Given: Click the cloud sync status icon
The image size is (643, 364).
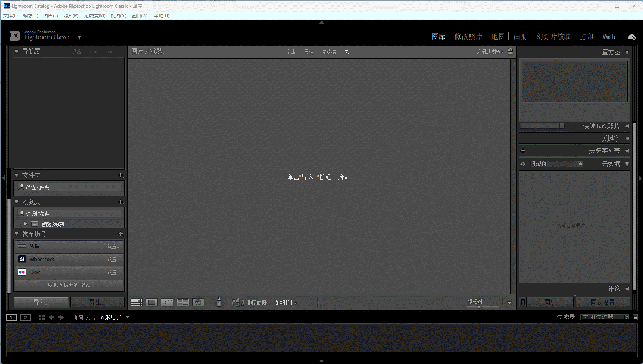Looking at the screenshot, I should tap(632, 37).
